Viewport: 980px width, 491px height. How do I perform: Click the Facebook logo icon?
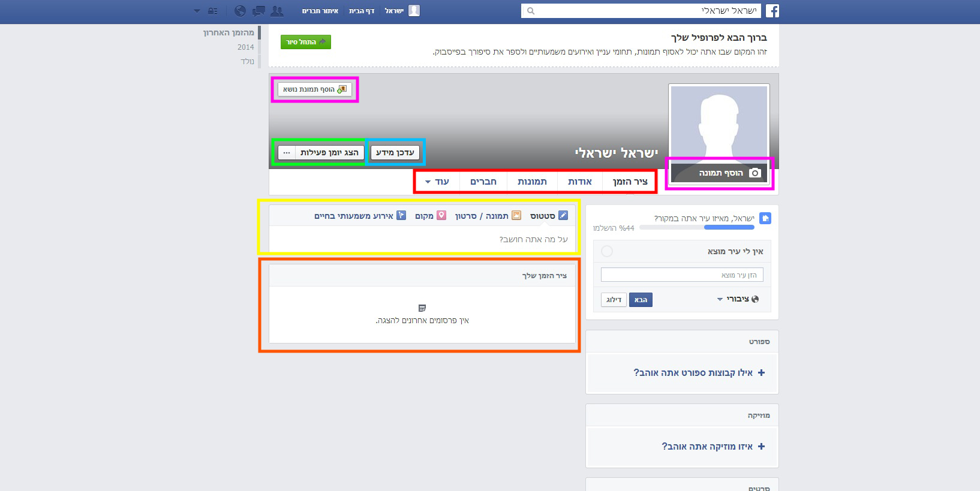(x=772, y=11)
